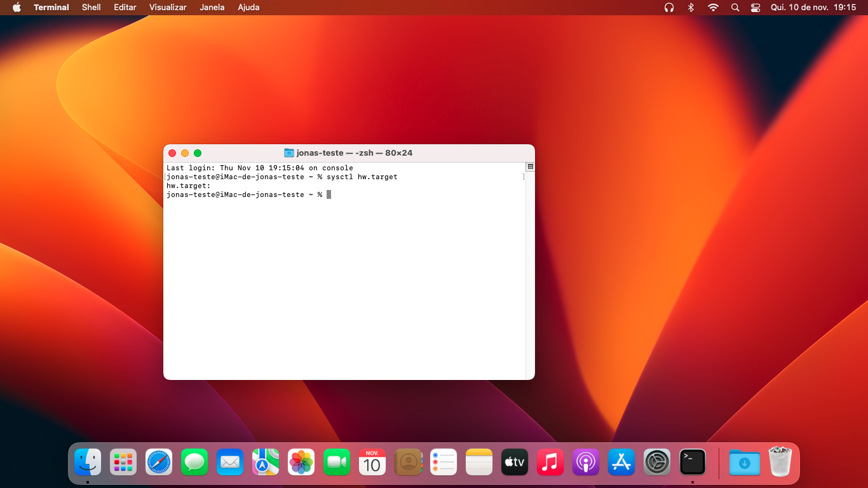
Task: Toggle Wi-Fi from the menu bar
Action: point(713,8)
